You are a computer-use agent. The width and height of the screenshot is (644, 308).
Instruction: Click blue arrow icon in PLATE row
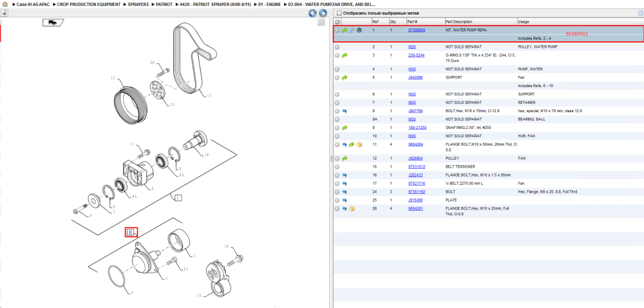click(345, 200)
